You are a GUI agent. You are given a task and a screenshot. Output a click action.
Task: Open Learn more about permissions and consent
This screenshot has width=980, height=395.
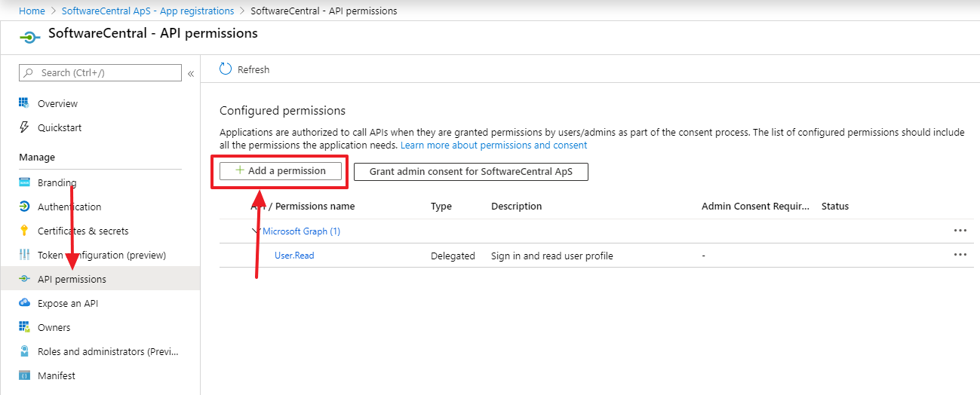click(x=493, y=145)
